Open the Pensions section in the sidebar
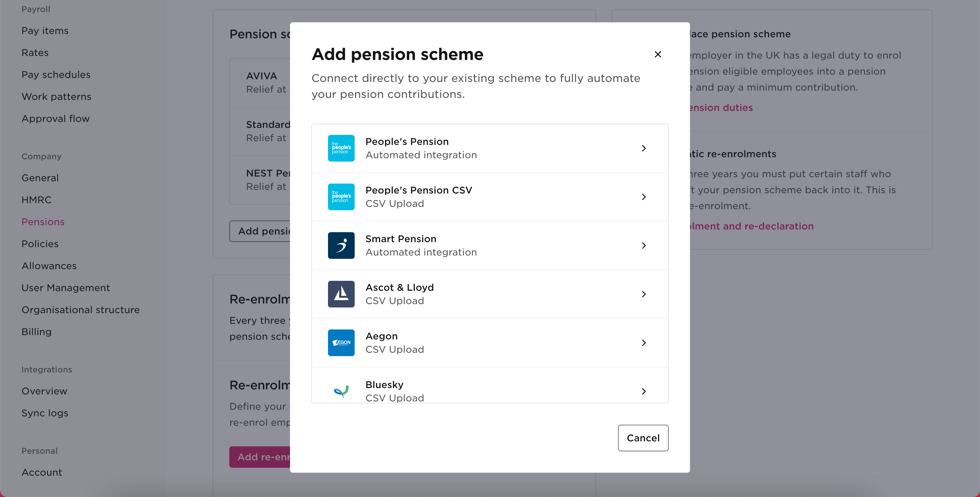 point(43,222)
